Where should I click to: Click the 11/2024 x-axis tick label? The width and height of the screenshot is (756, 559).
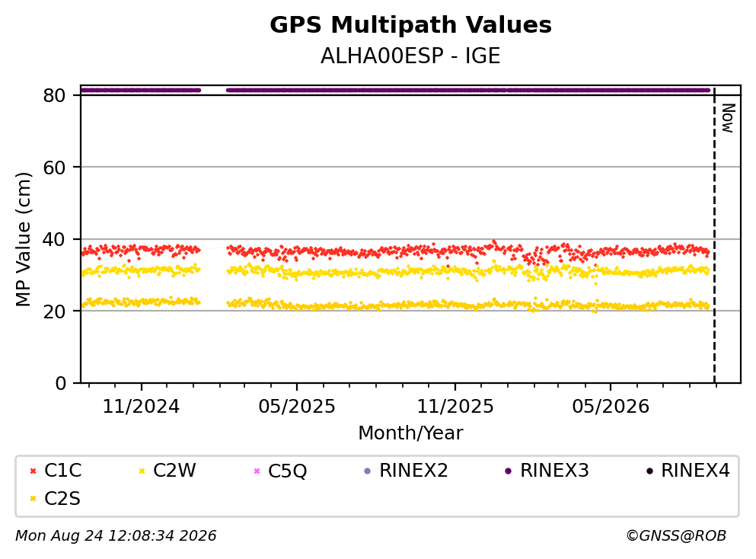click(x=141, y=407)
